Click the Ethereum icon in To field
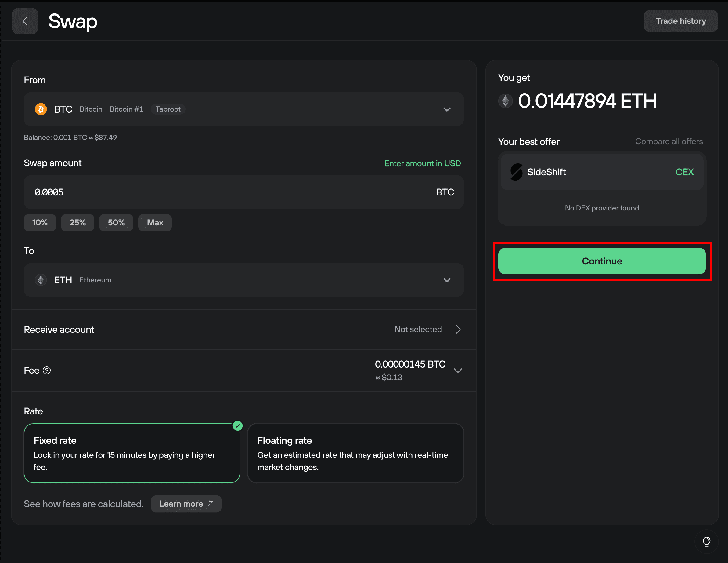Image resolution: width=728 pixels, height=563 pixels. coord(41,280)
